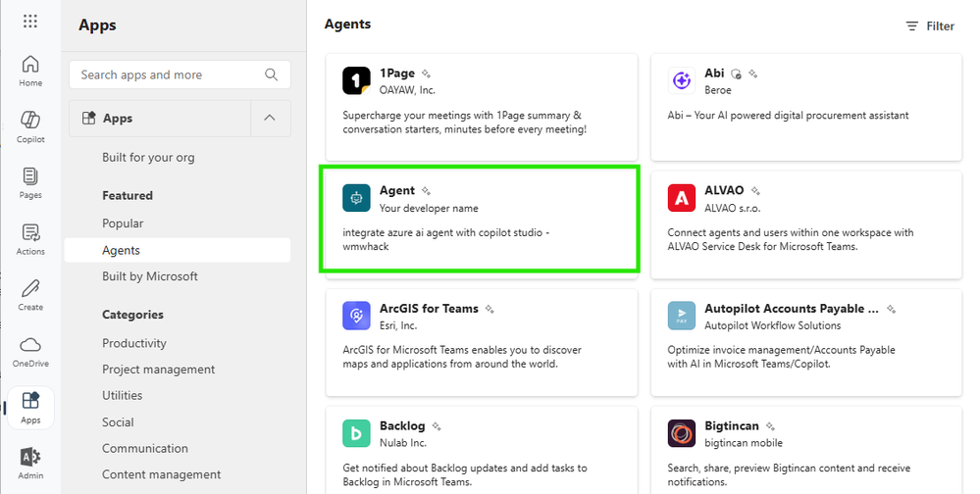Click the Agent description mentioning wmwhack
Viewport: 980px width, 494px height.
tap(445, 240)
